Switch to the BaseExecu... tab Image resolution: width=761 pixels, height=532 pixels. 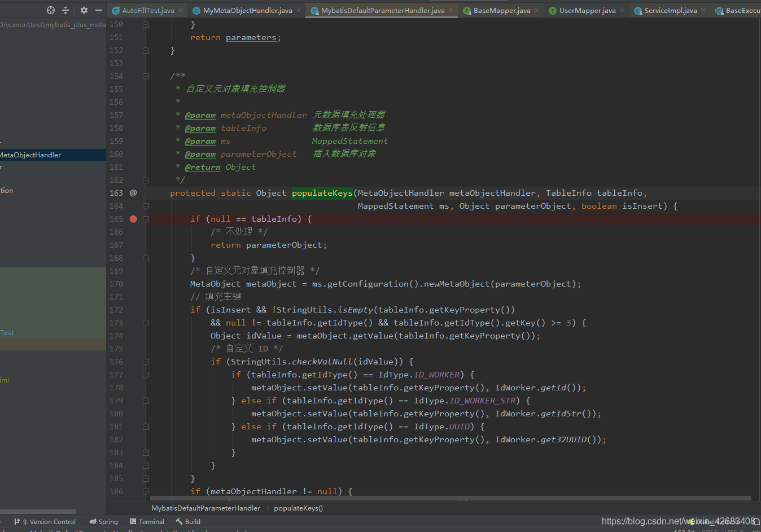(737, 10)
